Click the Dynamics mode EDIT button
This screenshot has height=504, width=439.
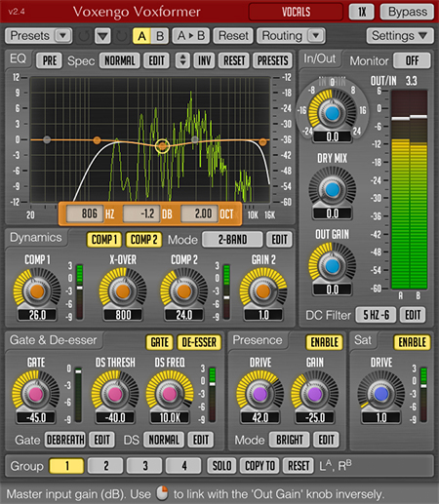[279, 240]
